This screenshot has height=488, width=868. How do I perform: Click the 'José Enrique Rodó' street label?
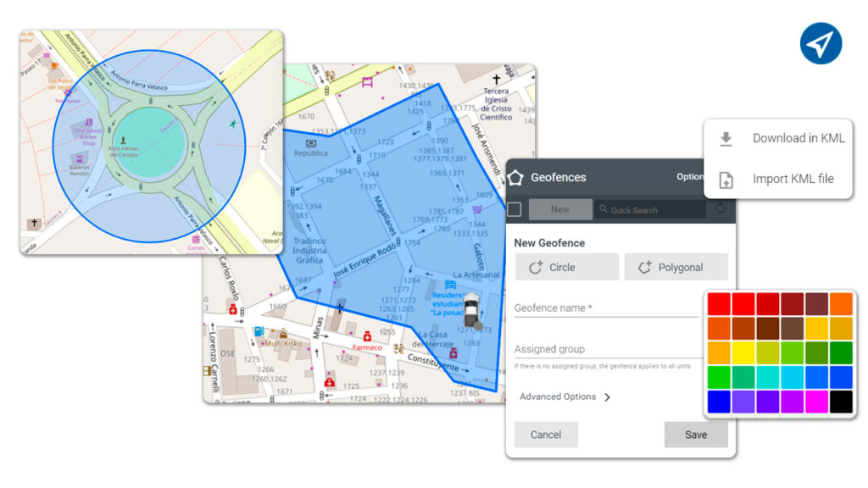[364, 261]
